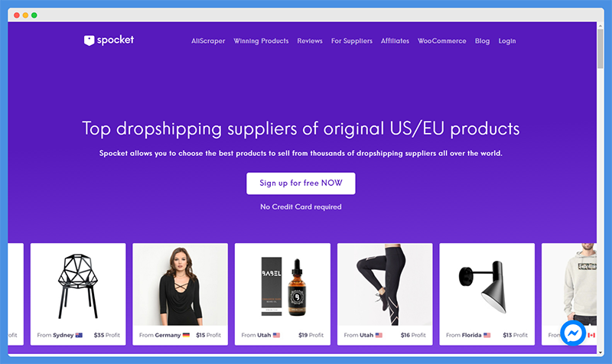Click the German flag icon
Image resolution: width=612 pixels, height=364 pixels.
[x=186, y=335]
